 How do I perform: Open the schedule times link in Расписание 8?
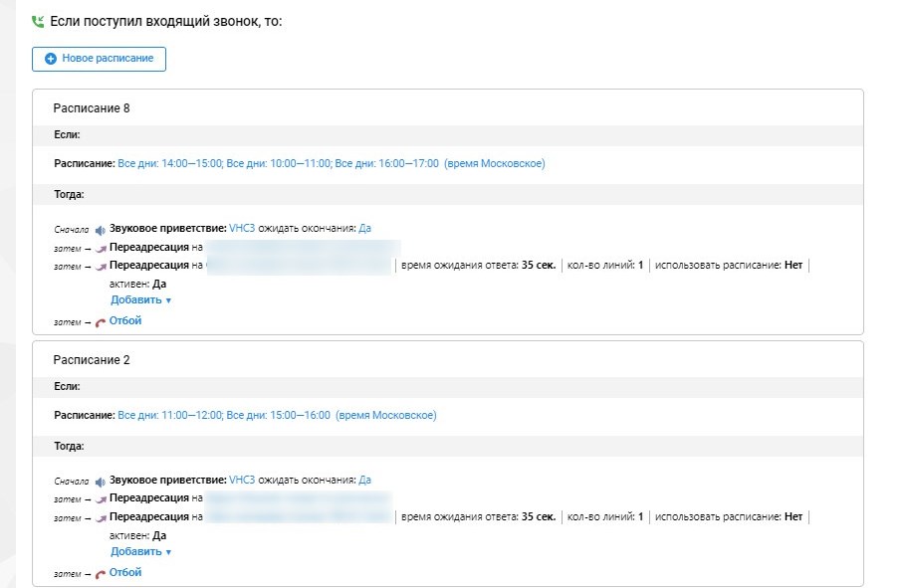[278, 163]
